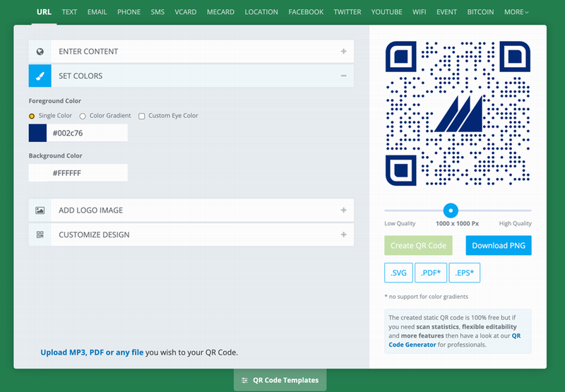
Task: Download the QR code as .EPS*
Action: 464,273
